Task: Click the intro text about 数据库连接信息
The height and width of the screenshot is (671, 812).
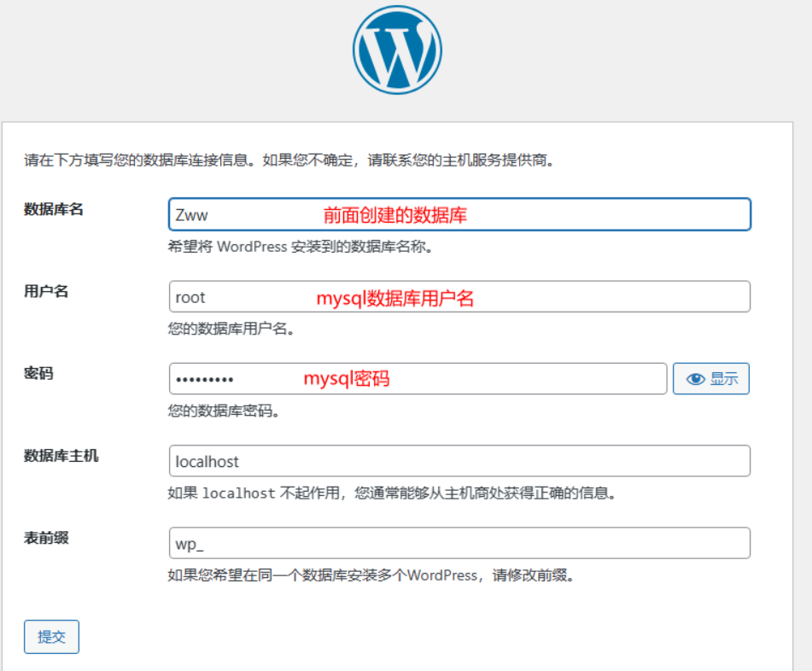Action: click(290, 160)
